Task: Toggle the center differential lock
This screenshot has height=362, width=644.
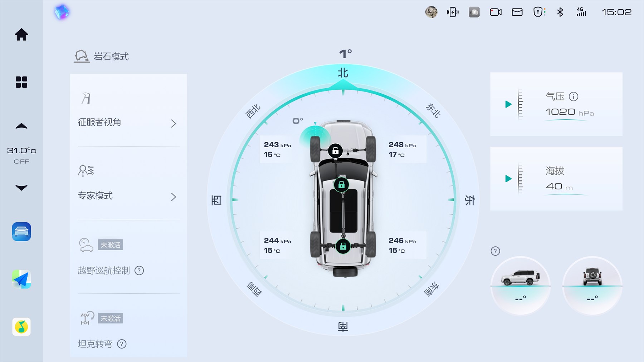Action: (x=341, y=185)
